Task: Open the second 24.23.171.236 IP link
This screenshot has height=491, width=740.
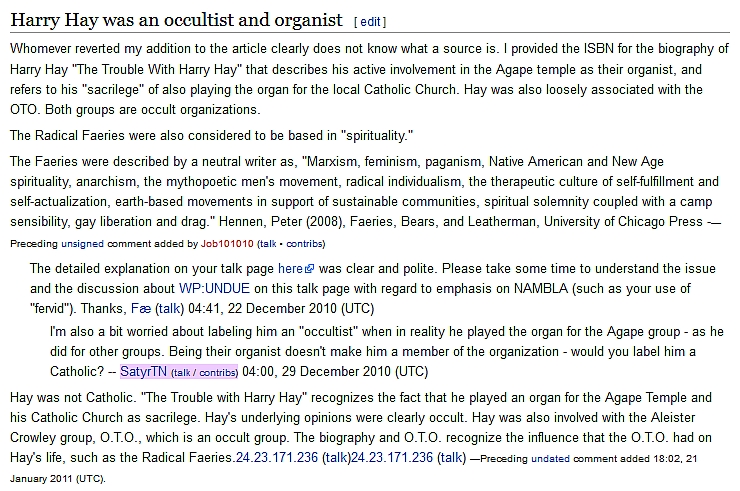Action: [392, 457]
